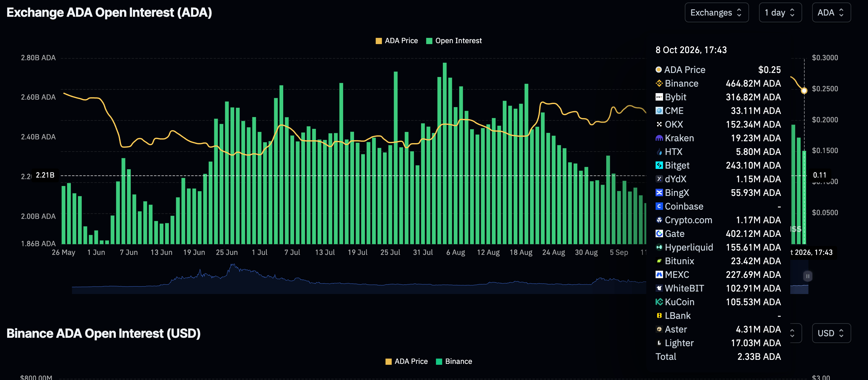This screenshot has height=380, width=868.
Task: Grab the range slider pause handle
Action: (808, 276)
